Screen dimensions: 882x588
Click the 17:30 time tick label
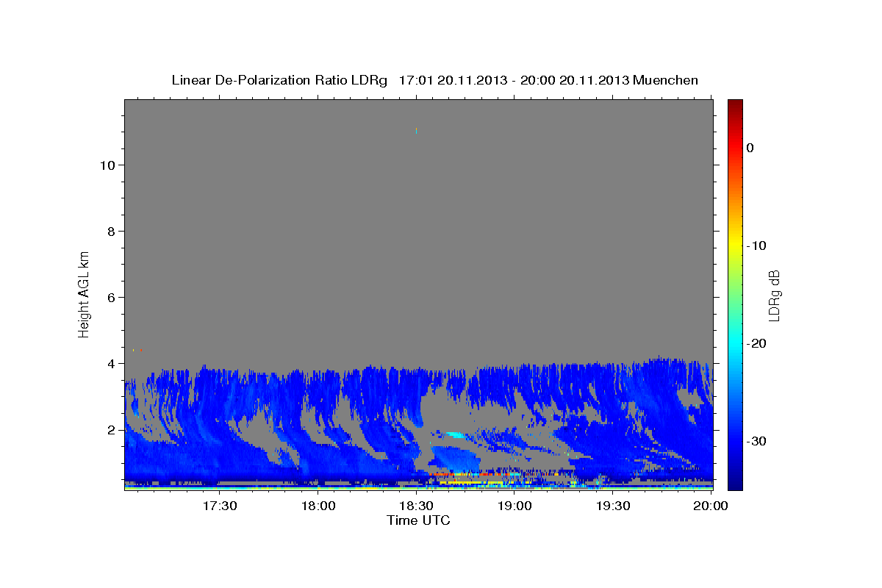pyautogui.click(x=219, y=506)
